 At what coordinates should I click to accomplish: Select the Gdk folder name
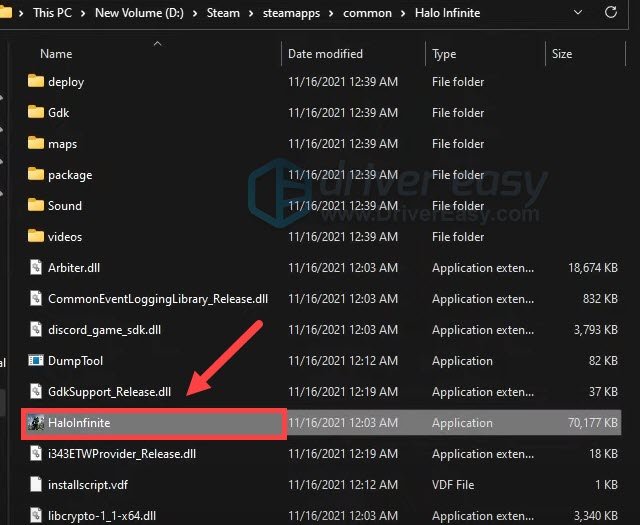coord(59,113)
